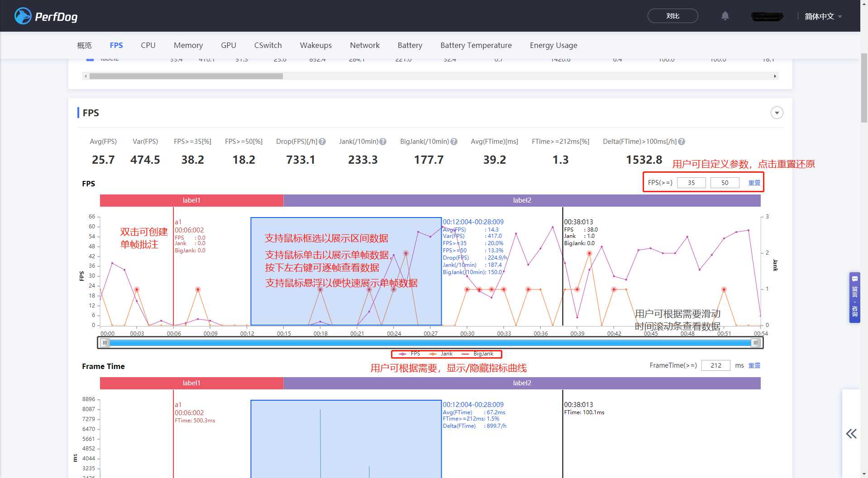Click the blue FPS time range bar
868x478 pixels.
click(430, 343)
